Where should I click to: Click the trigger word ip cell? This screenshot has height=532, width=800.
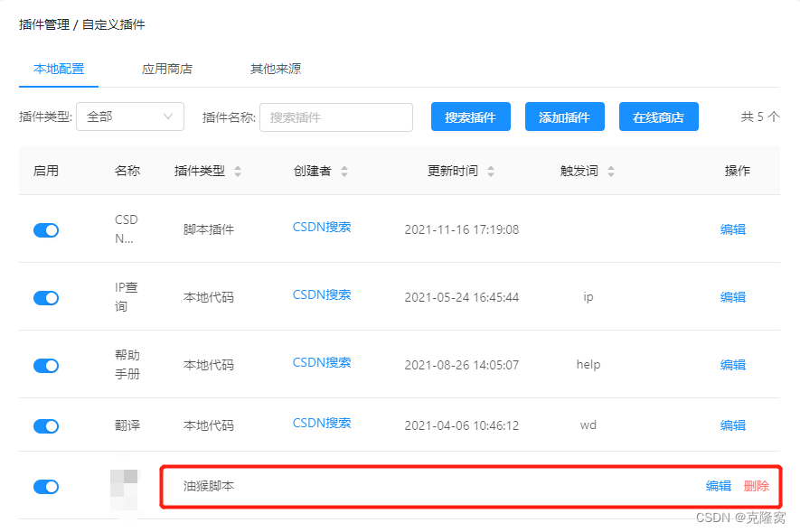coord(588,297)
